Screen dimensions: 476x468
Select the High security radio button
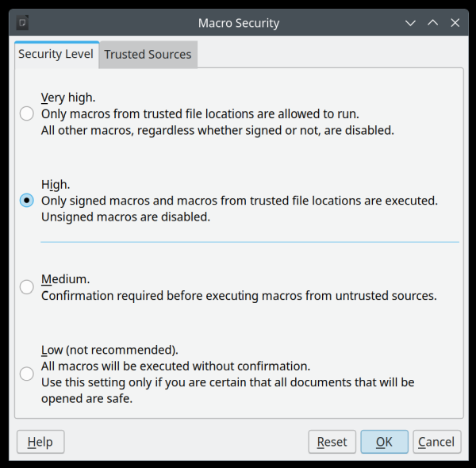(x=27, y=201)
